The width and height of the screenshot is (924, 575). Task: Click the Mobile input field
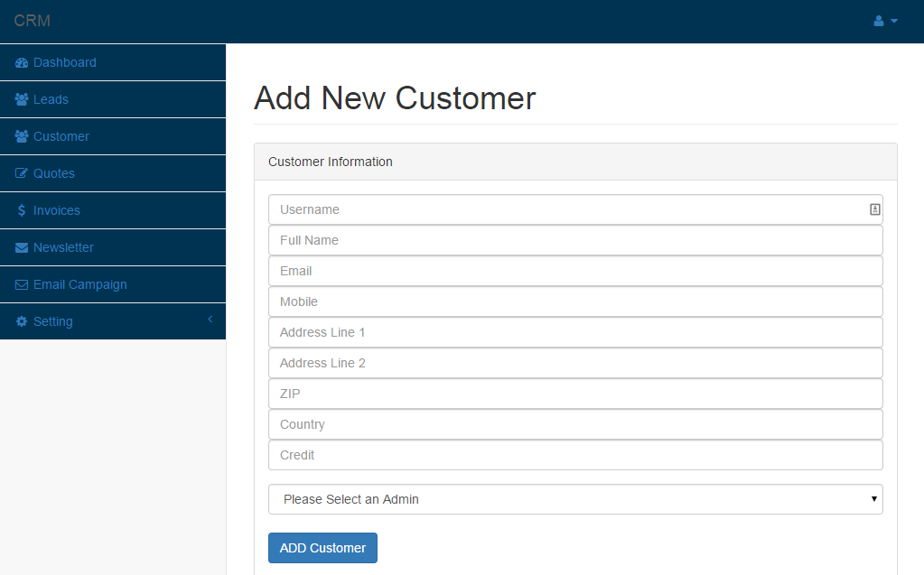575,301
